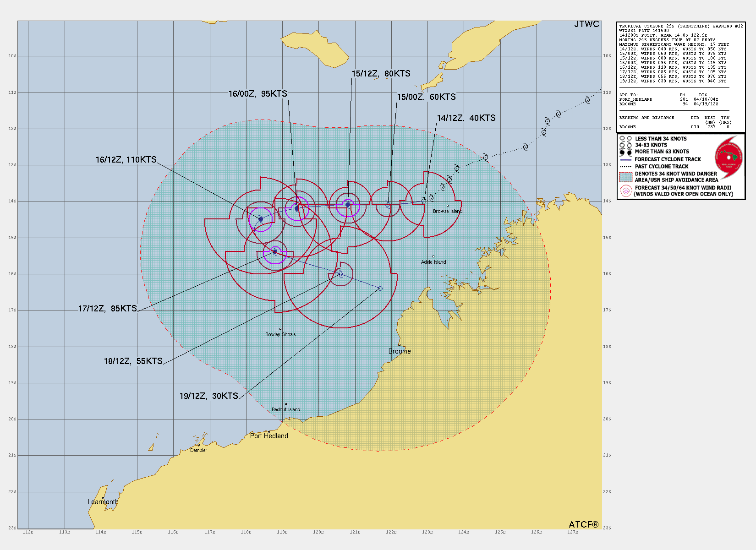
Task: Click the 'MAXIMUM SIGNIFICANT WAVE HEIGHT: 17 FEET' line
Action: coord(674,44)
